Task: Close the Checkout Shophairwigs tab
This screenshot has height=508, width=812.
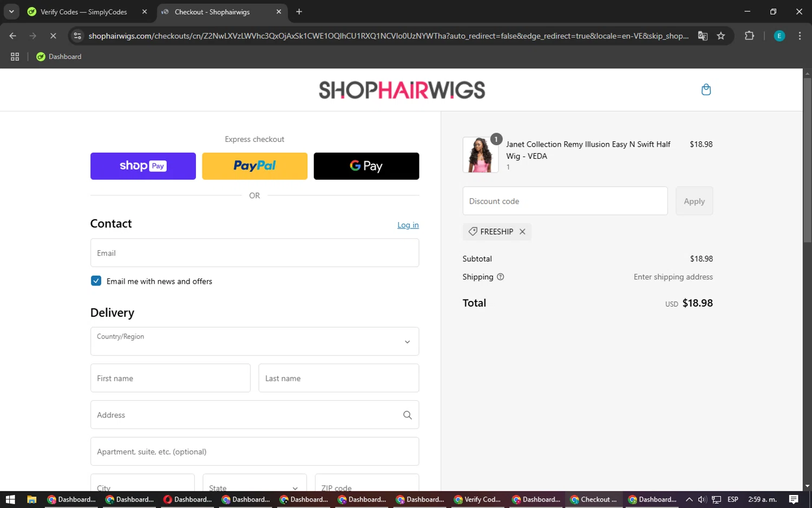Action: pyautogui.click(x=279, y=11)
